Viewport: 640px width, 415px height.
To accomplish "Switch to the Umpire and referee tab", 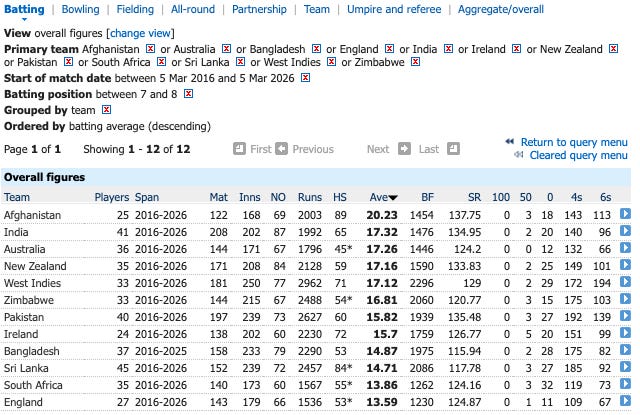I will coord(394,9).
